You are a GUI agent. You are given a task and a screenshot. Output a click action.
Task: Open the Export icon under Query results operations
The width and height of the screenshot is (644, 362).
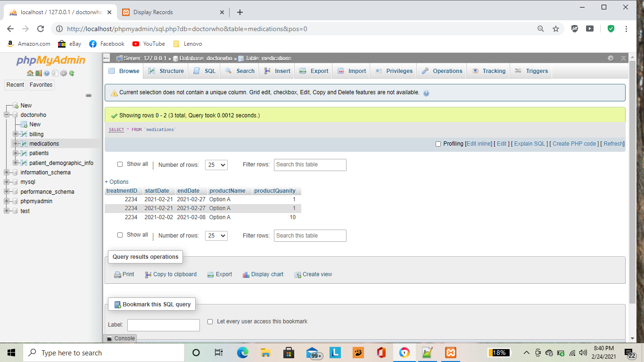[x=210, y=274]
